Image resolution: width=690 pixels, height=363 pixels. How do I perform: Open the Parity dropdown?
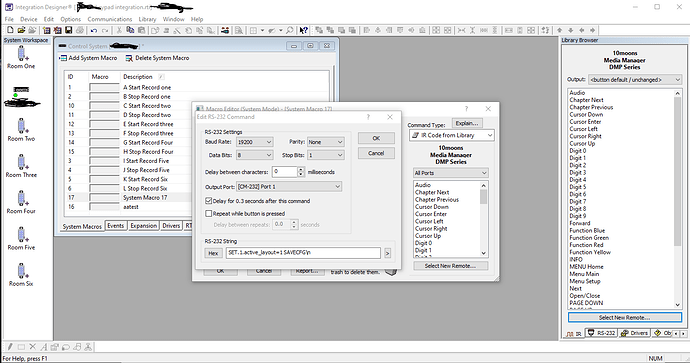point(326,142)
